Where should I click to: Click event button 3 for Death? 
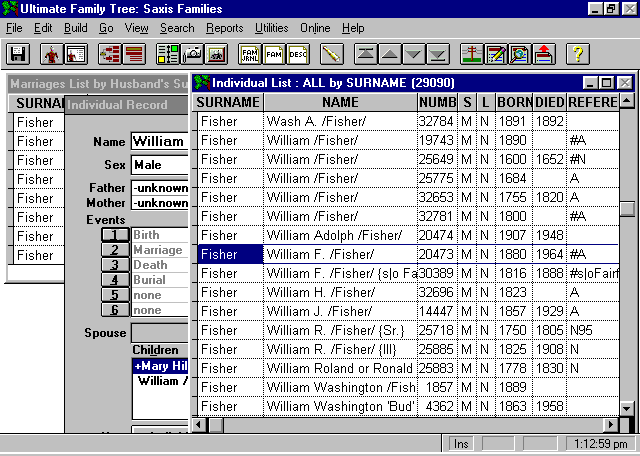(x=115, y=265)
